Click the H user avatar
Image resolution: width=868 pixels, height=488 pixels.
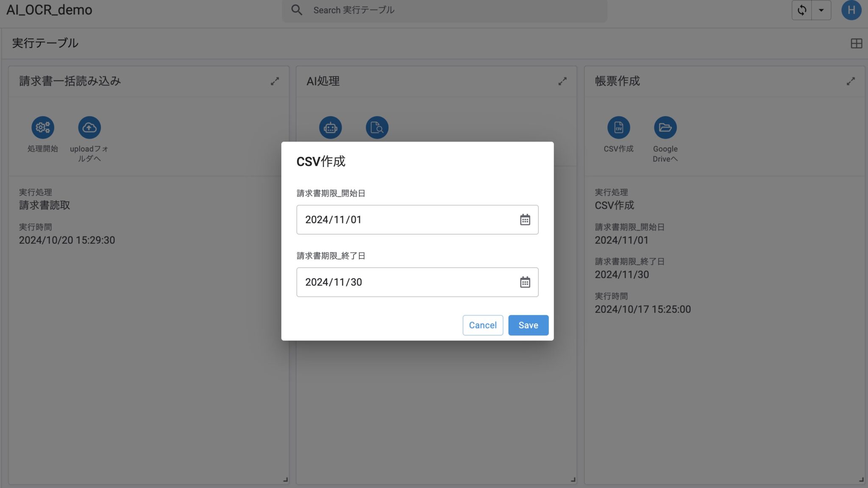click(851, 10)
